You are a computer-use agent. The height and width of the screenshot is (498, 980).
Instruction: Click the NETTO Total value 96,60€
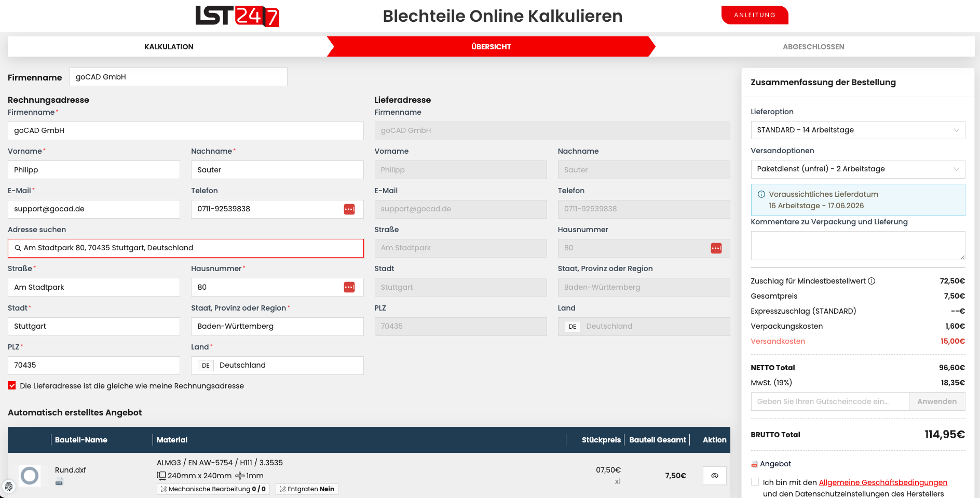click(952, 368)
